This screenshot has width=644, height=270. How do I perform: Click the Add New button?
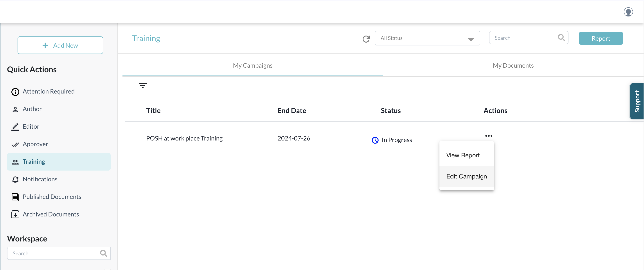pos(60,45)
